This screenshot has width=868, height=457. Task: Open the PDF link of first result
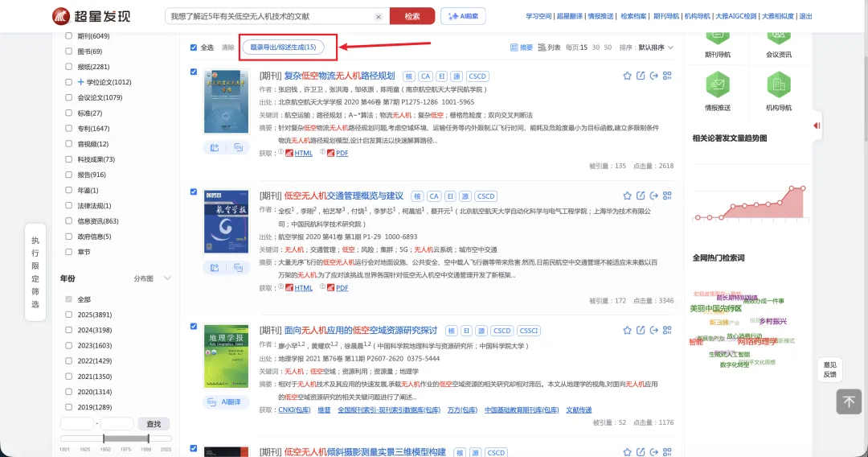pyautogui.click(x=342, y=153)
